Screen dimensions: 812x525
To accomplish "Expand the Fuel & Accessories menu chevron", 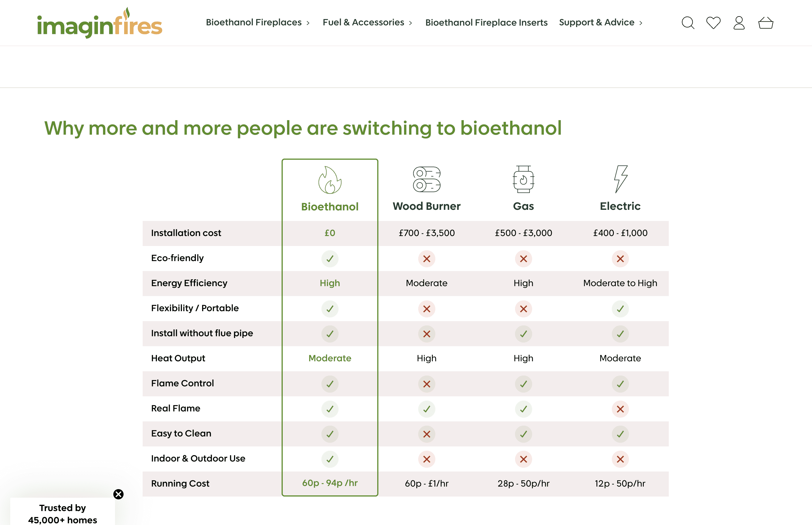I will tap(411, 23).
